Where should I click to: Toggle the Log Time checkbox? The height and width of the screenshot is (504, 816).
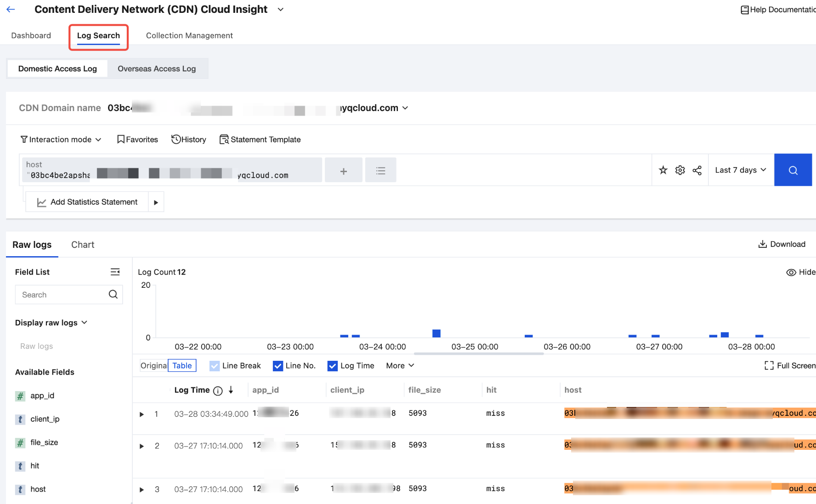pyautogui.click(x=332, y=366)
